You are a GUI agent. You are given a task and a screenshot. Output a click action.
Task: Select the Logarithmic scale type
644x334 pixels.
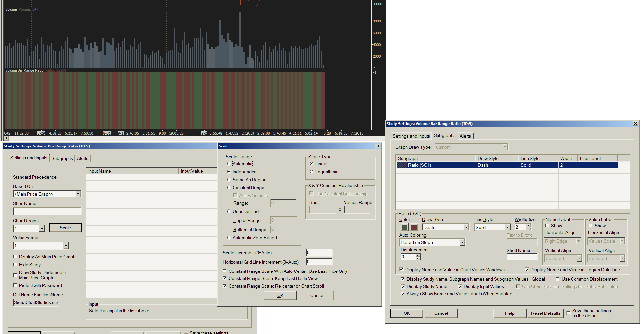click(312, 172)
